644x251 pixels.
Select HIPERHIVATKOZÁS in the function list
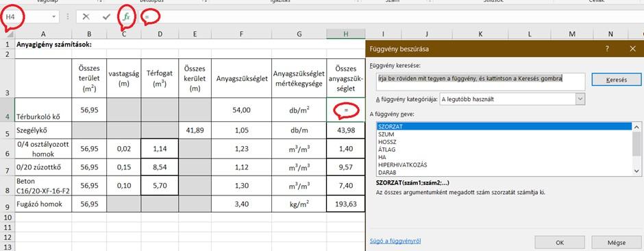point(505,165)
